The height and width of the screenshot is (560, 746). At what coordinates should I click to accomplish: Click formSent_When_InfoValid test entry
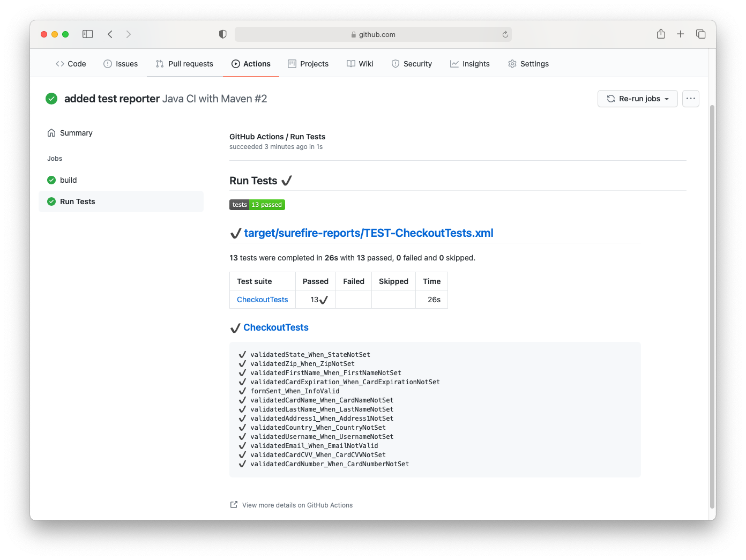click(x=295, y=391)
